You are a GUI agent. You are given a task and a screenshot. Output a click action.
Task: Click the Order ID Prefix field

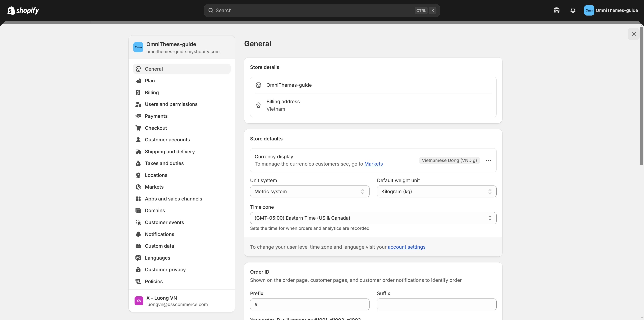pyautogui.click(x=310, y=304)
